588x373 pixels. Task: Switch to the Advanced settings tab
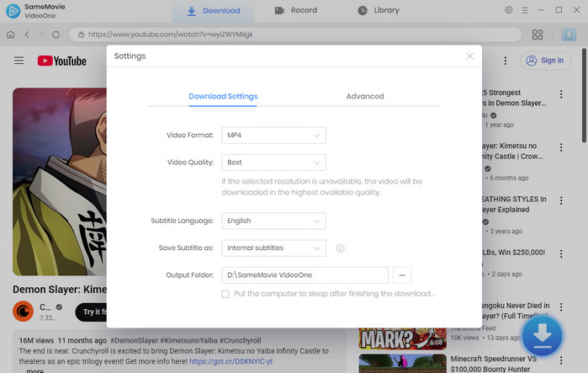[365, 97]
